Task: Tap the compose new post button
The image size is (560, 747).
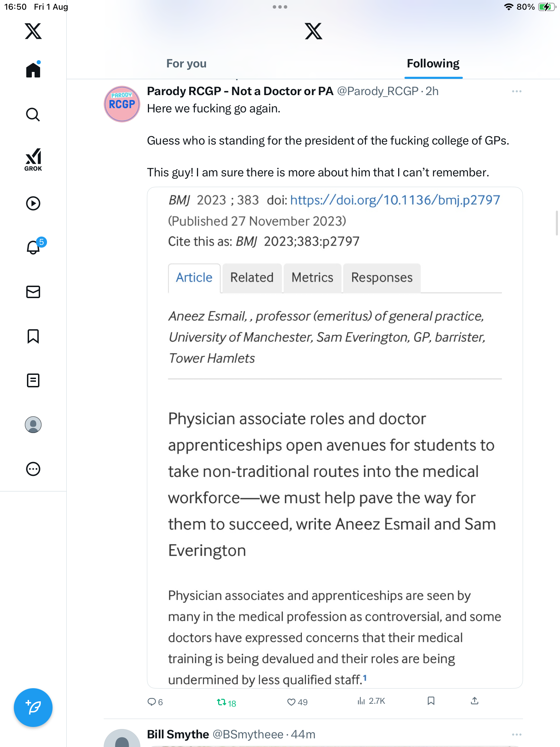Action: [x=33, y=708]
